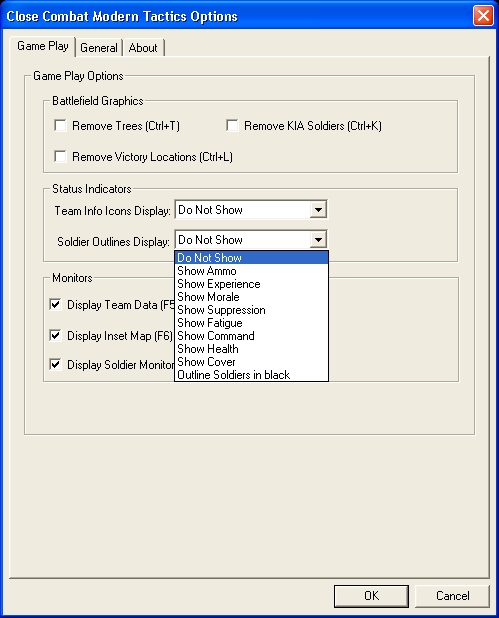Switch to the General tab
This screenshot has height=618, width=499.
[x=99, y=48]
